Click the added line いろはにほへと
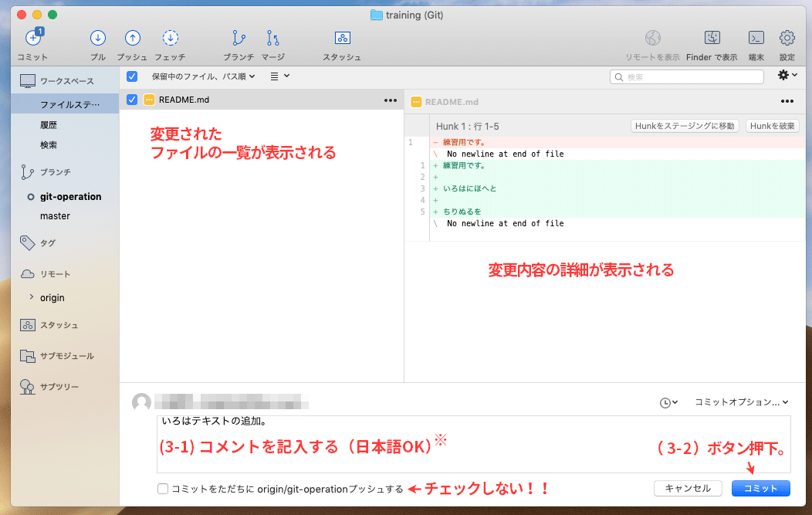This screenshot has height=515, width=812. point(470,188)
